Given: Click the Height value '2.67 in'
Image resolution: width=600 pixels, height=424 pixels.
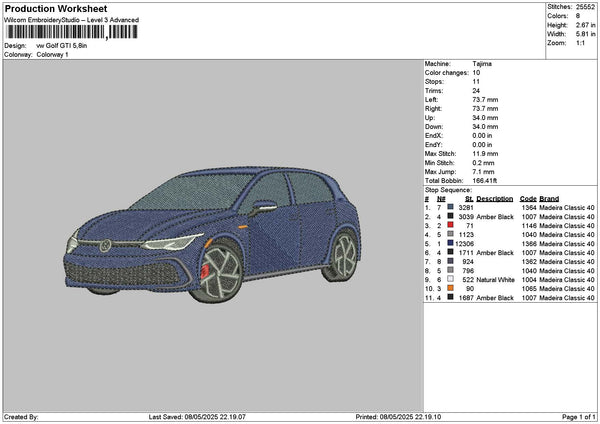Looking at the screenshot, I should [585, 25].
